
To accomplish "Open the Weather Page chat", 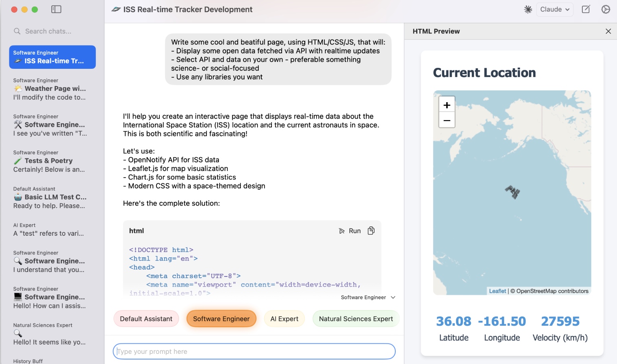I will pyautogui.click(x=52, y=89).
